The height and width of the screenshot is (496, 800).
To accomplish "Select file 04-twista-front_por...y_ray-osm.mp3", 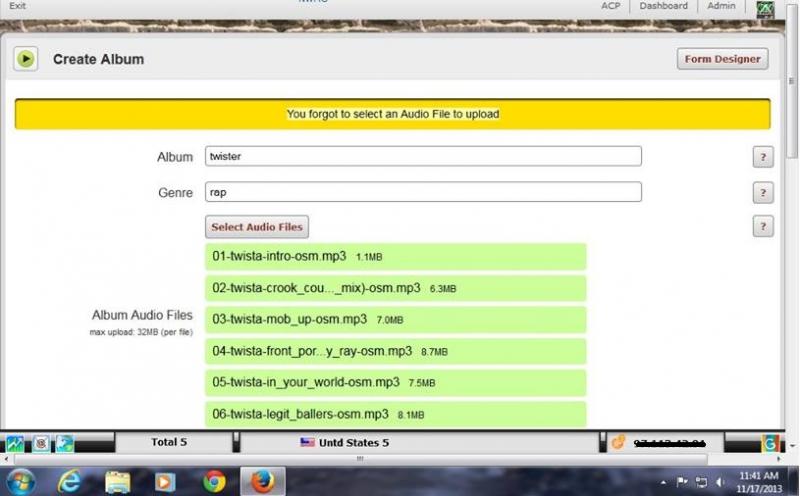I will pyautogui.click(x=395, y=351).
